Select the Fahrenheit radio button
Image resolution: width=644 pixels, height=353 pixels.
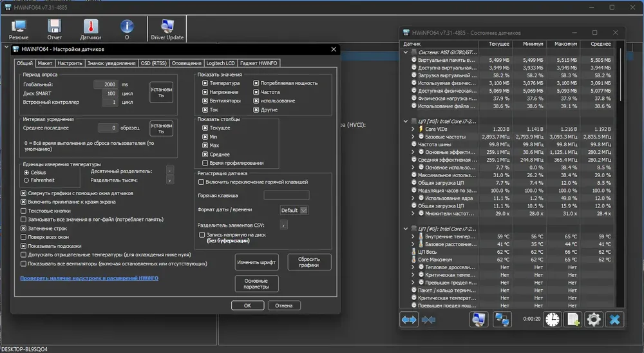pos(26,180)
